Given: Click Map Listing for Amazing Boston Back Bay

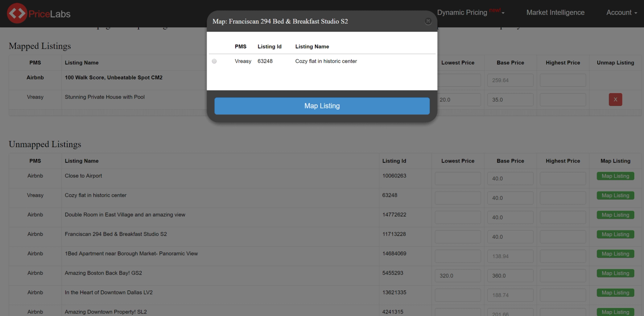Looking at the screenshot, I should pos(615,273).
